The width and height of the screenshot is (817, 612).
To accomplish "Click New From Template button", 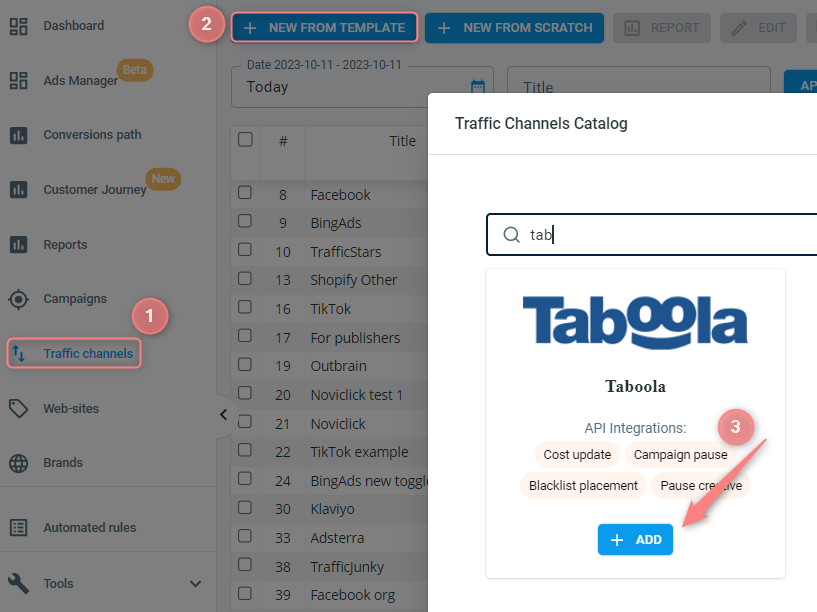I will coord(324,28).
